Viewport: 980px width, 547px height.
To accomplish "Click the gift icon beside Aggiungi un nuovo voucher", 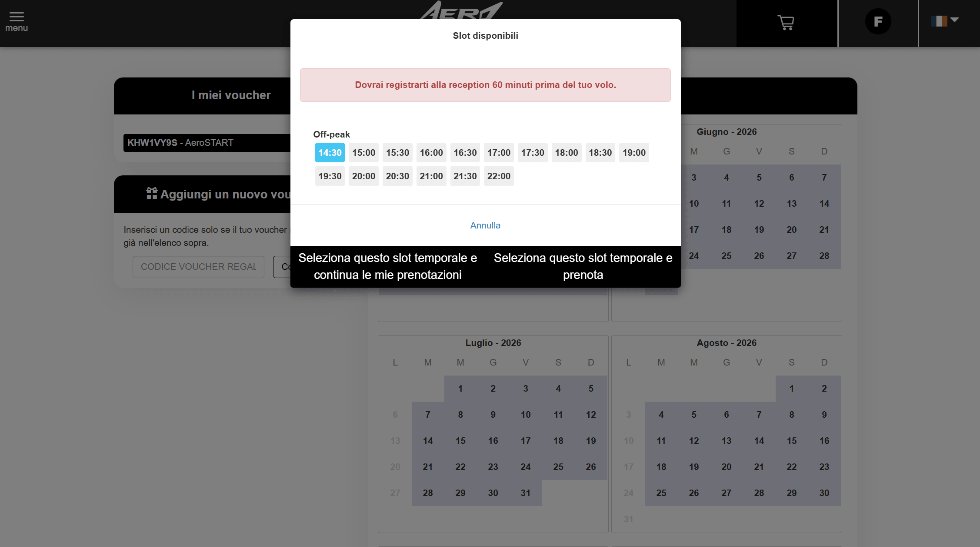I will tap(152, 193).
